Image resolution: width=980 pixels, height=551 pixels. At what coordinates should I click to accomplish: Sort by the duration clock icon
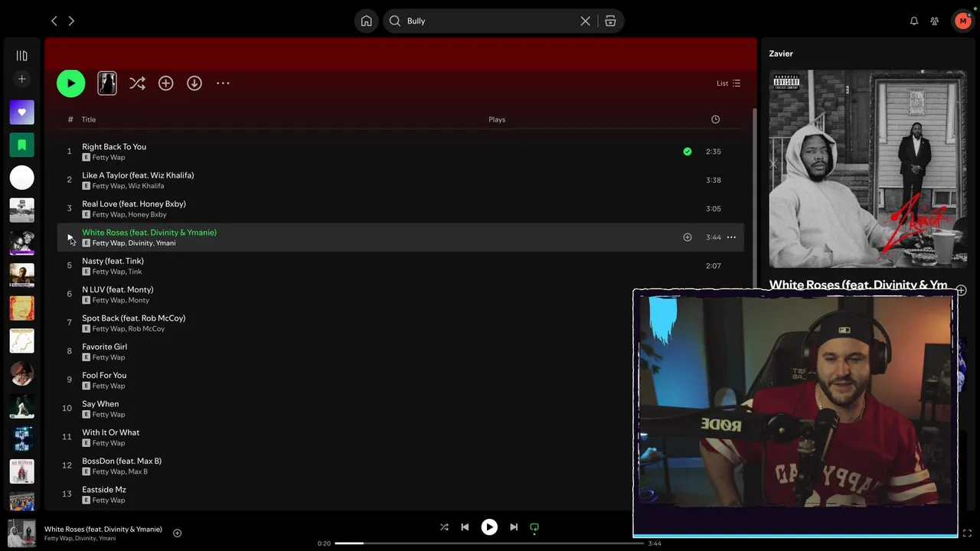click(x=715, y=119)
